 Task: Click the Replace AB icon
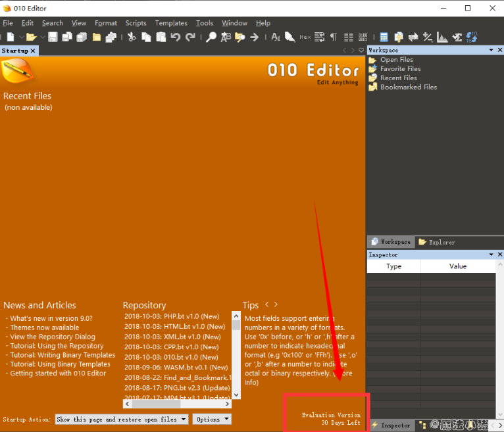tap(226, 37)
